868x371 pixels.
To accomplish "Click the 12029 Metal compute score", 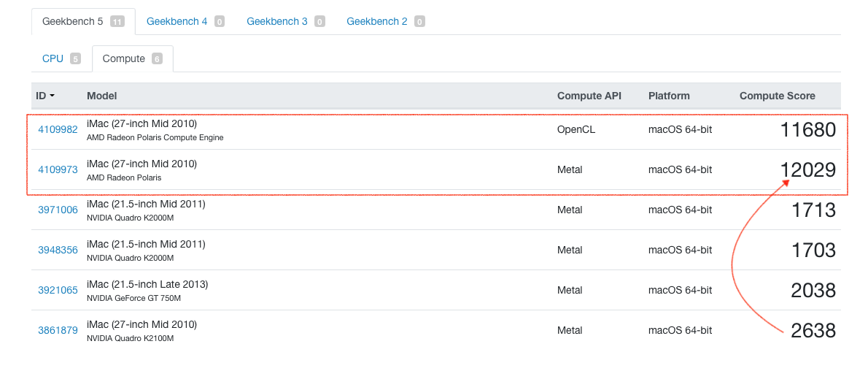I will pos(807,170).
